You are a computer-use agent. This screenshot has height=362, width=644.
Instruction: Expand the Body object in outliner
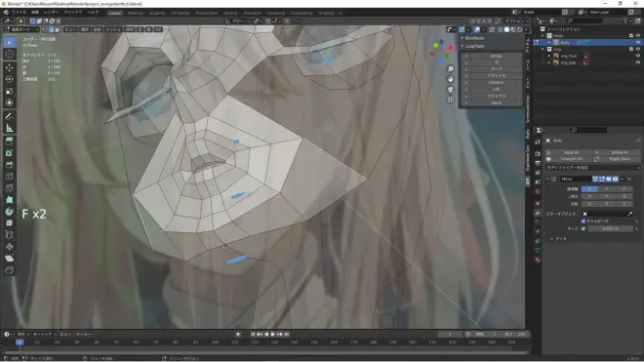pos(549,42)
